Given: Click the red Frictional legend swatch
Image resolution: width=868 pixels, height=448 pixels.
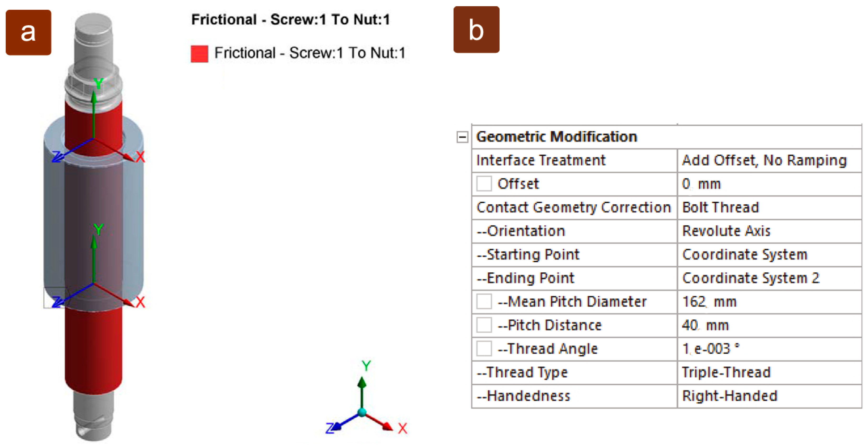Looking at the screenshot, I should [199, 54].
